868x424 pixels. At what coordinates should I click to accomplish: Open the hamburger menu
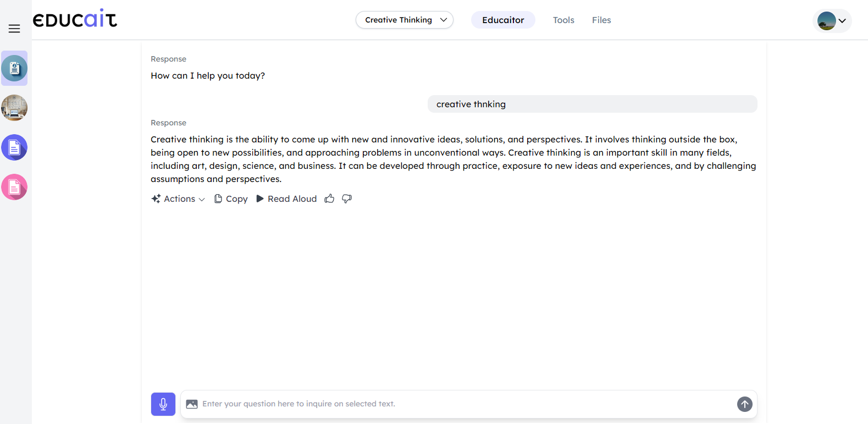click(x=14, y=29)
